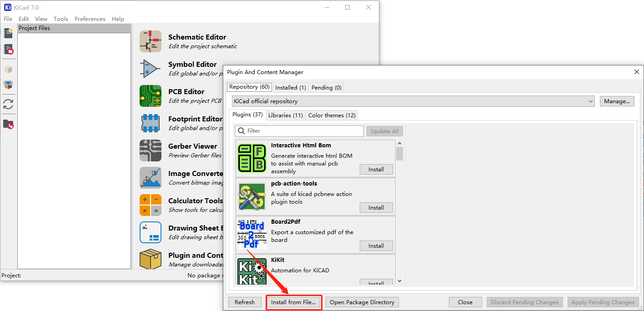
Task: Open the Help menu
Action: [118, 19]
